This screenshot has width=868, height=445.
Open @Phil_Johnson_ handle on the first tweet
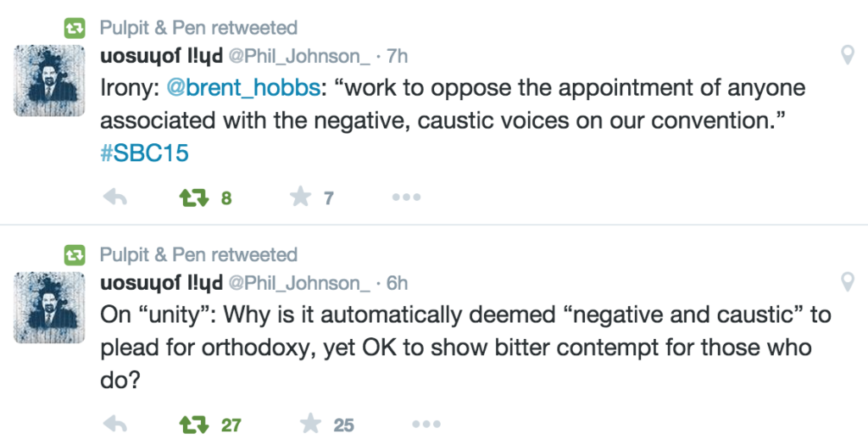tap(299, 57)
